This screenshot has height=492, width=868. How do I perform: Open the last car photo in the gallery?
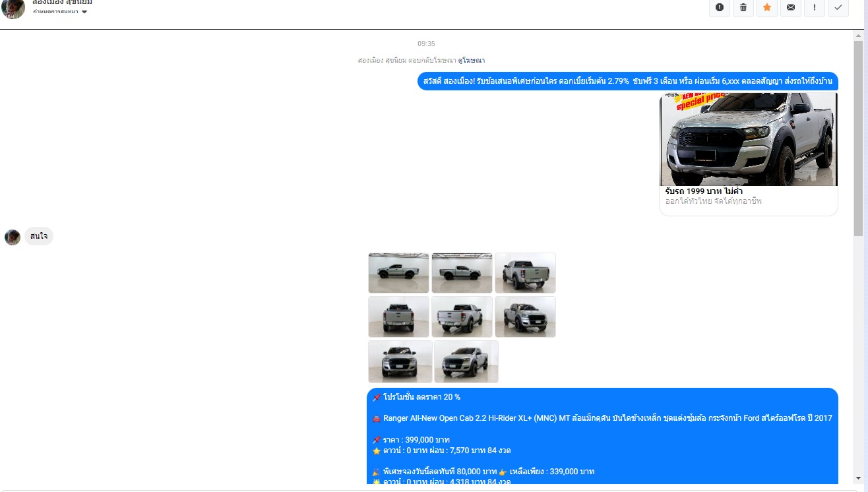coord(466,361)
